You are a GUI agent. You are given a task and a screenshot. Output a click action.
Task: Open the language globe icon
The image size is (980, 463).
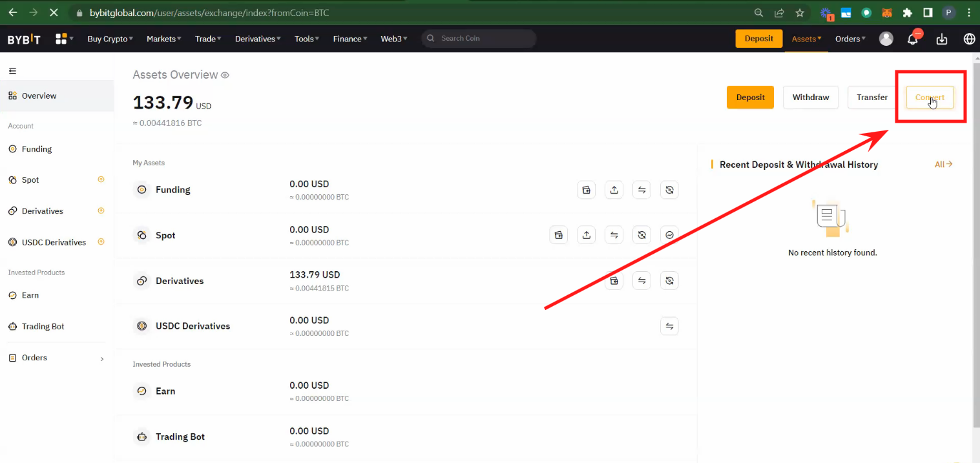969,39
